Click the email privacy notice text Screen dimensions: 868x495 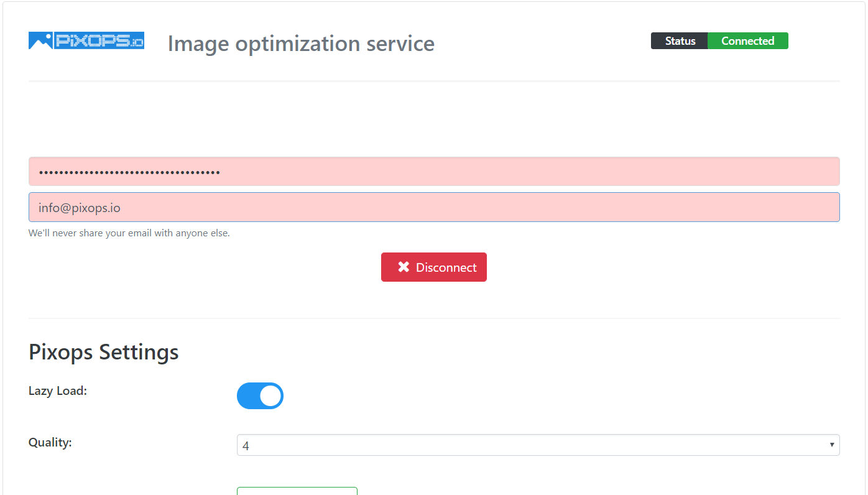click(x=129, y=233)
